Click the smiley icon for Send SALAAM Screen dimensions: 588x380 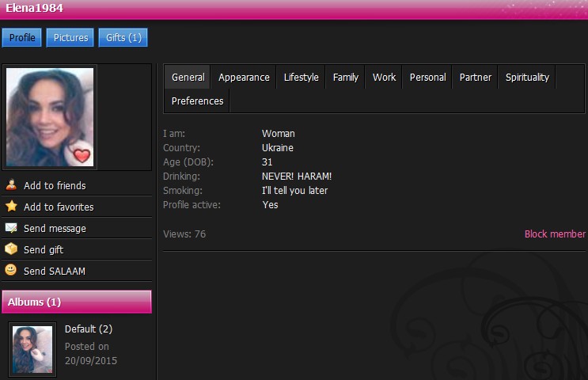11,270
